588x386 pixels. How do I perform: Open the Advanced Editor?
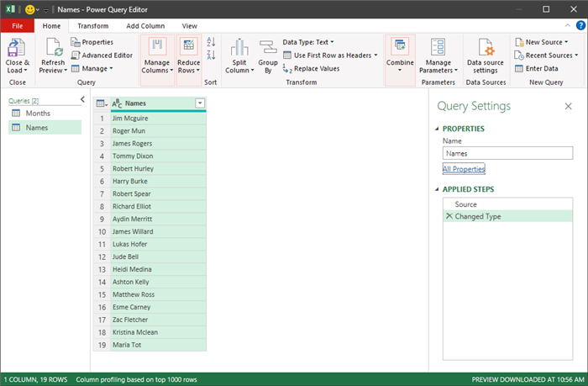pos(101,56)
